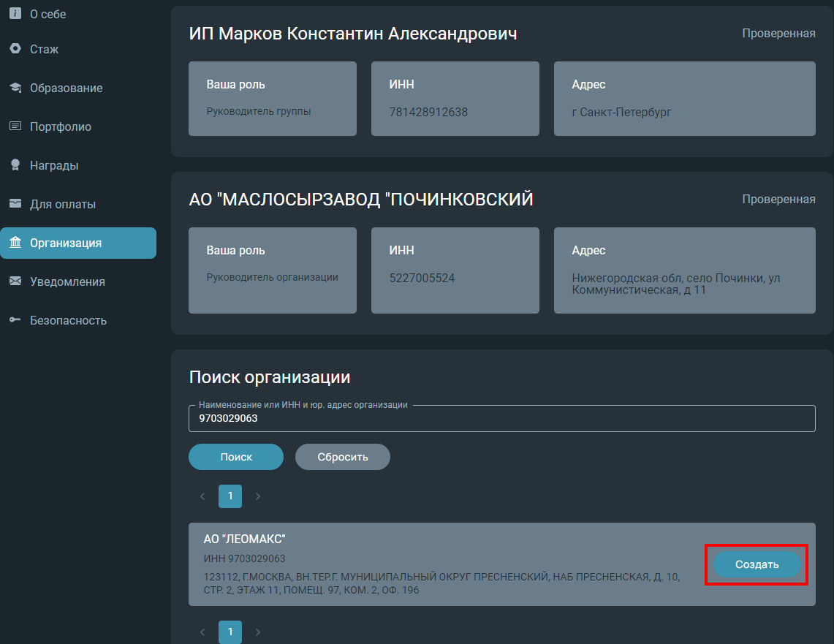The width and height of the screenshot is (834, 644).
Task: Click the Нижегородская обл, село Починки address
Action: click(676, 284)
